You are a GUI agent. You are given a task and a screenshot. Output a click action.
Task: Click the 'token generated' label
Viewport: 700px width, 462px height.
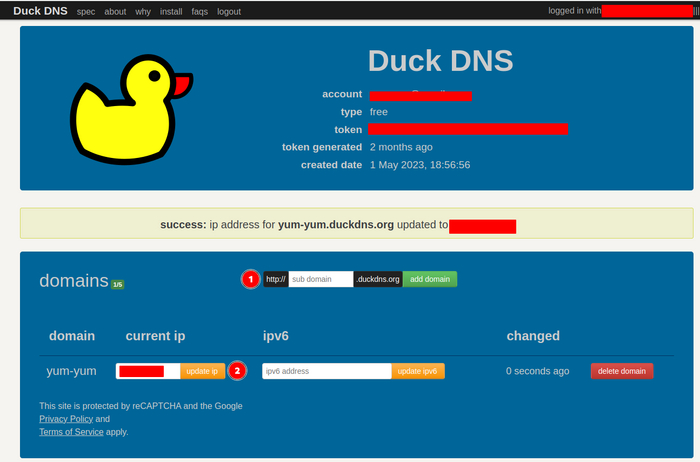pyautogui.click(x=322, y=147)
